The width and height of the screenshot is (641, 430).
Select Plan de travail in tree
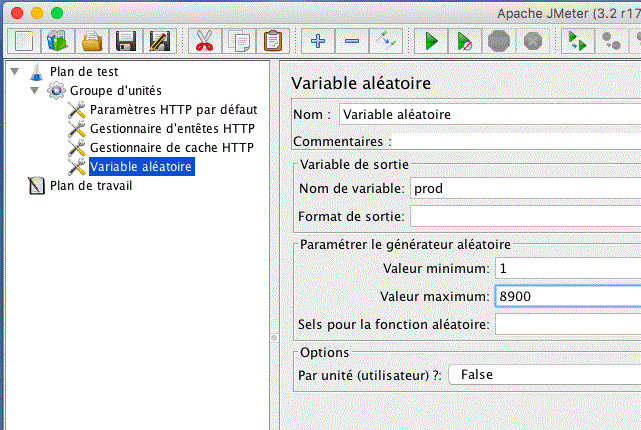click(x=91, y=186)
